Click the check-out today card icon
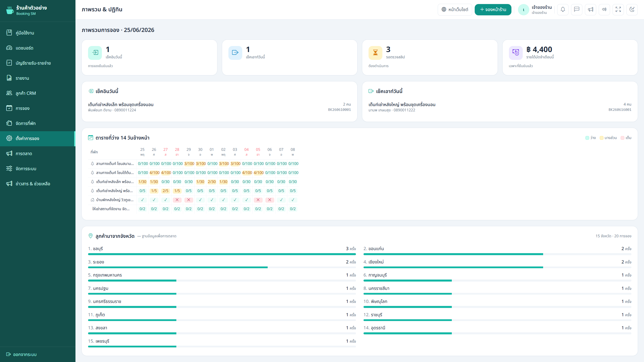 point(235,53)
